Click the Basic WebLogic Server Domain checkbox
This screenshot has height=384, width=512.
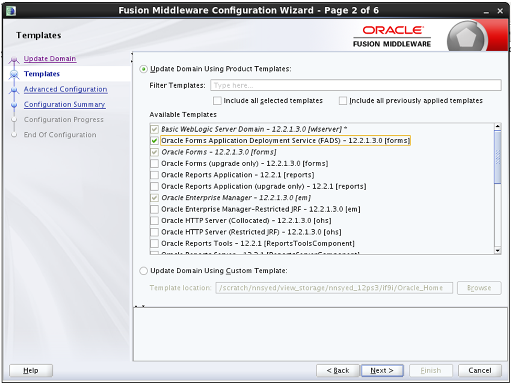[154, 129]
